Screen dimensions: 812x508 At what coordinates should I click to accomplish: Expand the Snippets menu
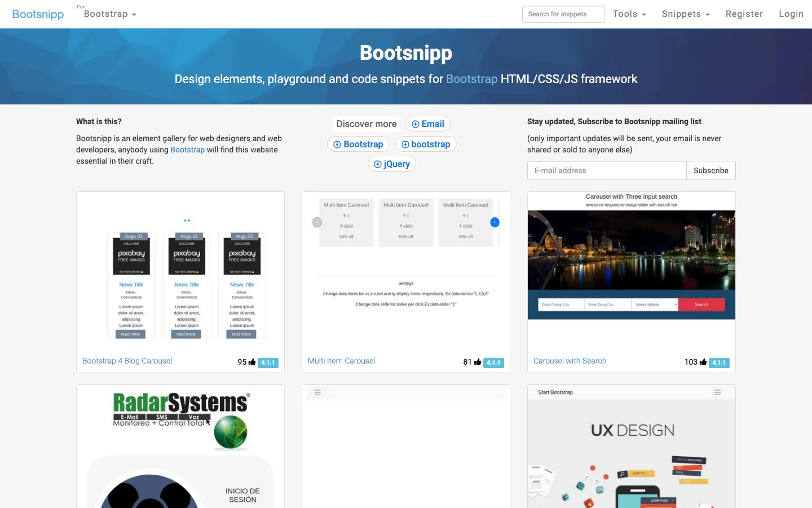coord(686,14)
